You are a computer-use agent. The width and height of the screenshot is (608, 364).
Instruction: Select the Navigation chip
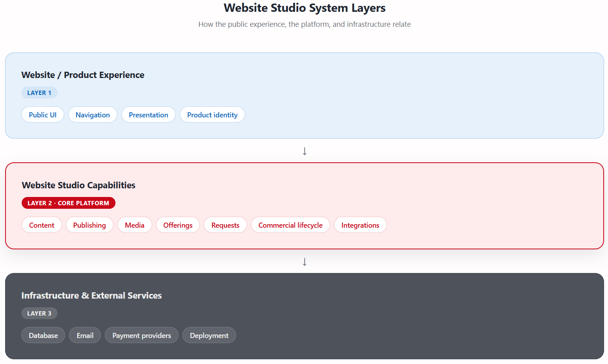pos(93,115)
